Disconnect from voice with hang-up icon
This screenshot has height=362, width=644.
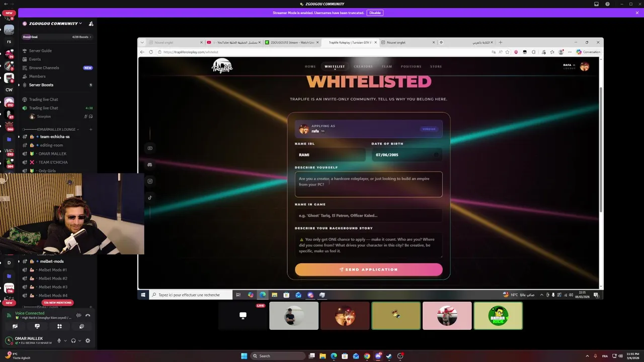(88, 315)
